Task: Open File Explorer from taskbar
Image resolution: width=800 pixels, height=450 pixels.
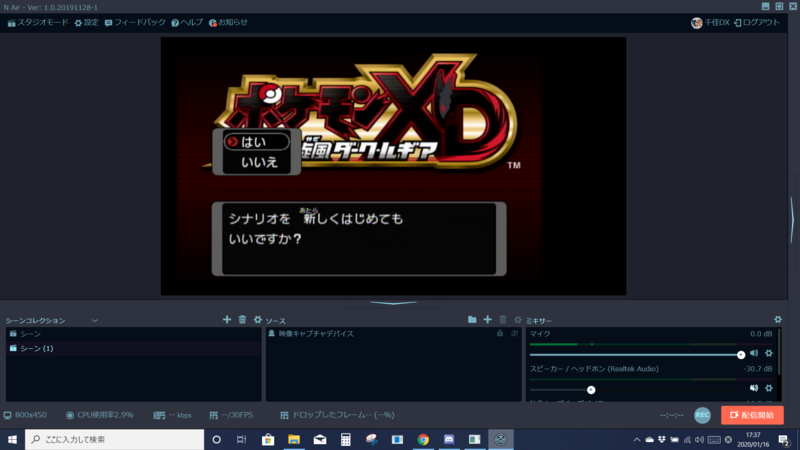Action: [294, 439]
